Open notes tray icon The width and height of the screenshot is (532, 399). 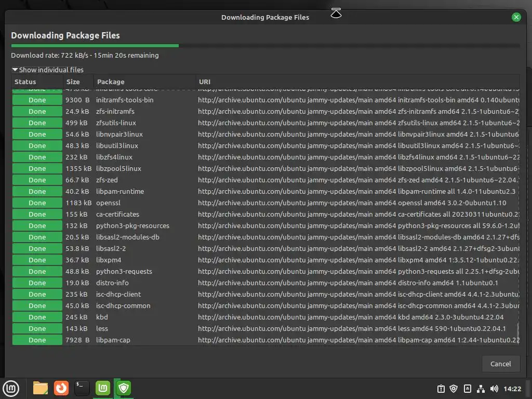467,389
